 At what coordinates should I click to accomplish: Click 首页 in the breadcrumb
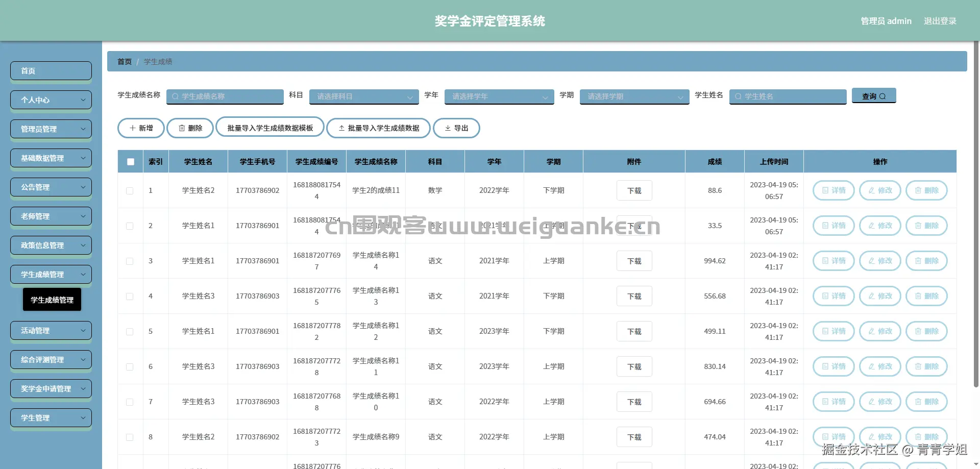click(x=125, y=62)
